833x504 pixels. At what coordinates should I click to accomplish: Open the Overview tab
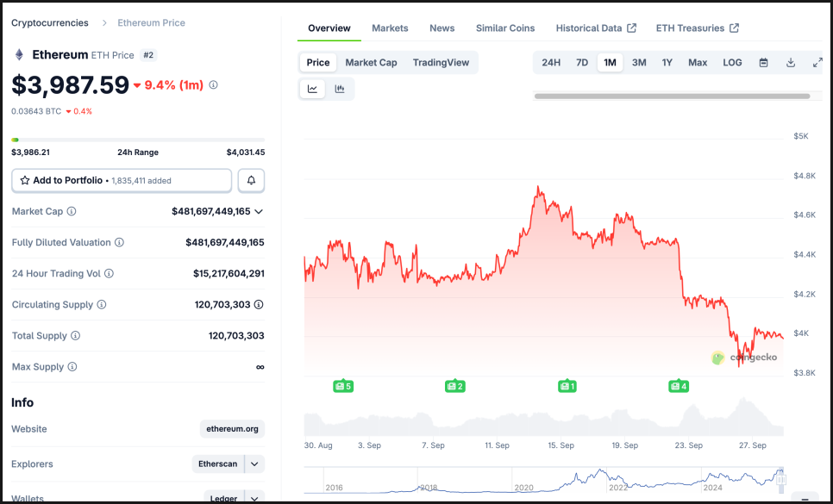329,28
